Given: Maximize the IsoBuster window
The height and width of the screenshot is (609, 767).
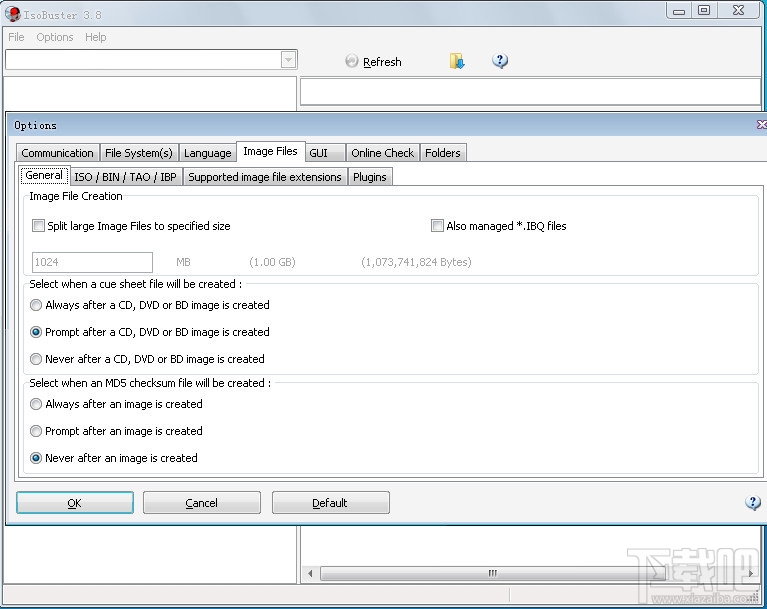Looking at the screenshot, I should click(x=704, y=11).
